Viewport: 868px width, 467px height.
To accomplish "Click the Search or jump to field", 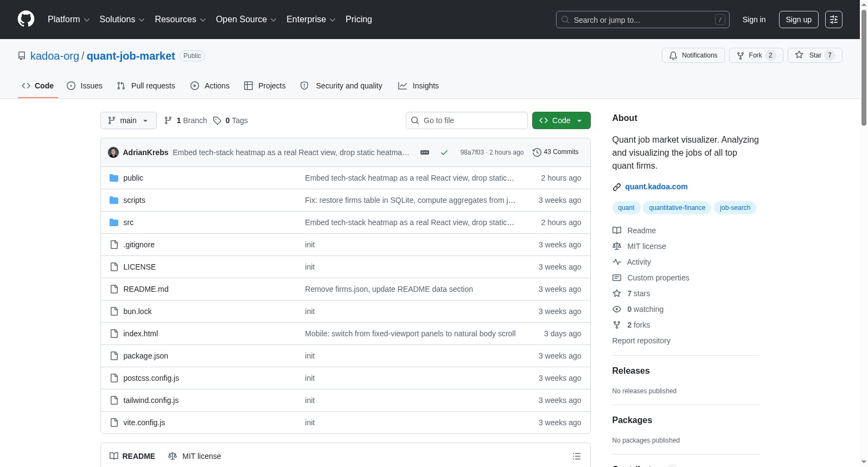I will [x=643, y=20].
